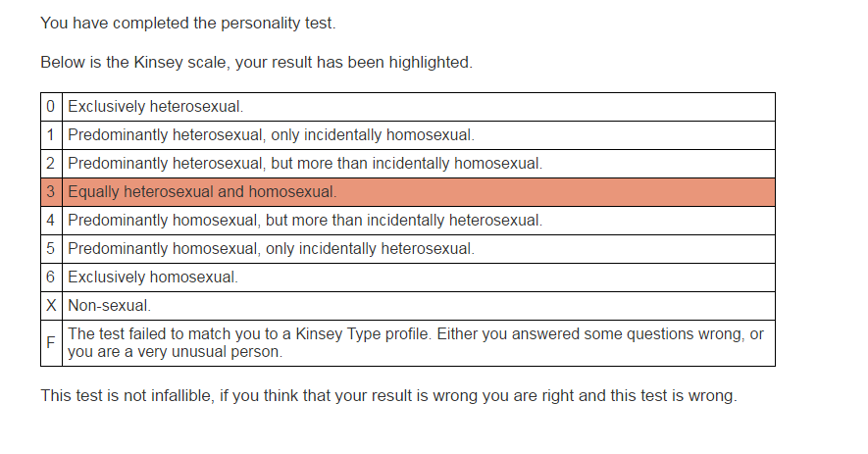Click 'You have completed the personality test.' heading
The height and width of the screenshot is (454, 868).
(188, 24)
